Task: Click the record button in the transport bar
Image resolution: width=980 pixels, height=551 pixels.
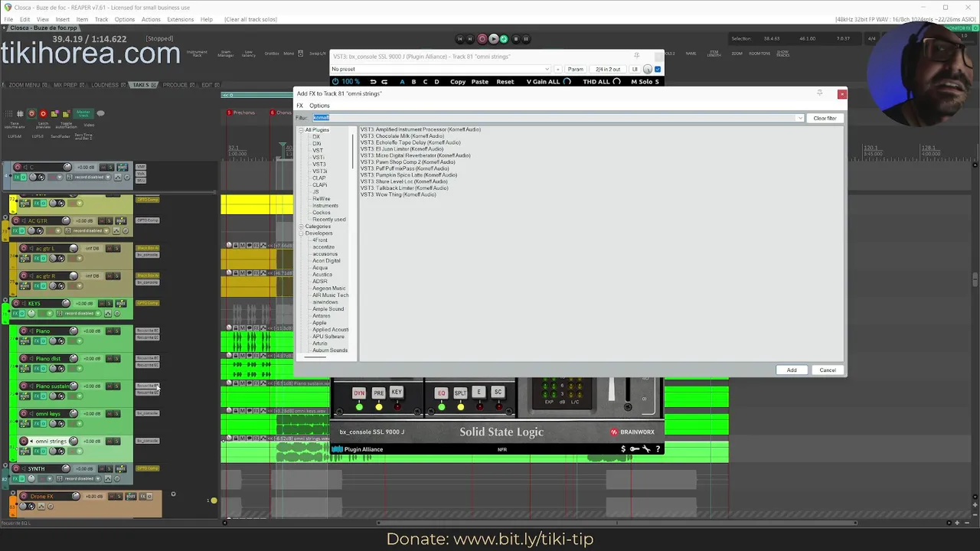Action: click(482, 39)
